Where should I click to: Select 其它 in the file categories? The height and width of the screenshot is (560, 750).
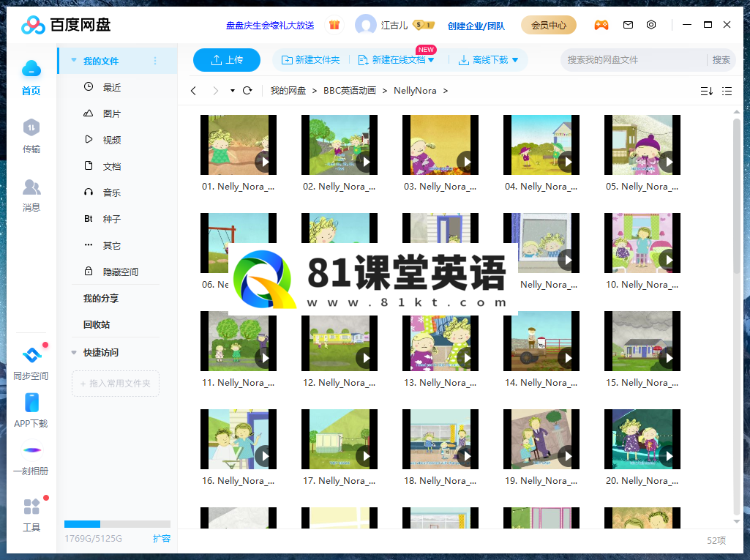pyautogui.click(x=112, y=245)
